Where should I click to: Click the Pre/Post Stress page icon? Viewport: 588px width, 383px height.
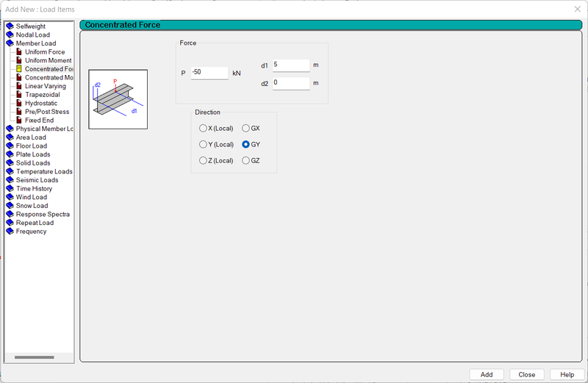point(19,112)
